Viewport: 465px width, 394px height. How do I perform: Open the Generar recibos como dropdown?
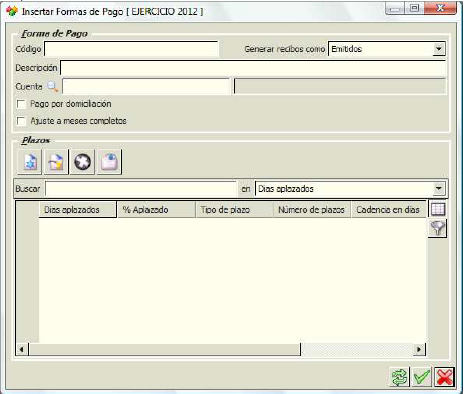[439, 49]
